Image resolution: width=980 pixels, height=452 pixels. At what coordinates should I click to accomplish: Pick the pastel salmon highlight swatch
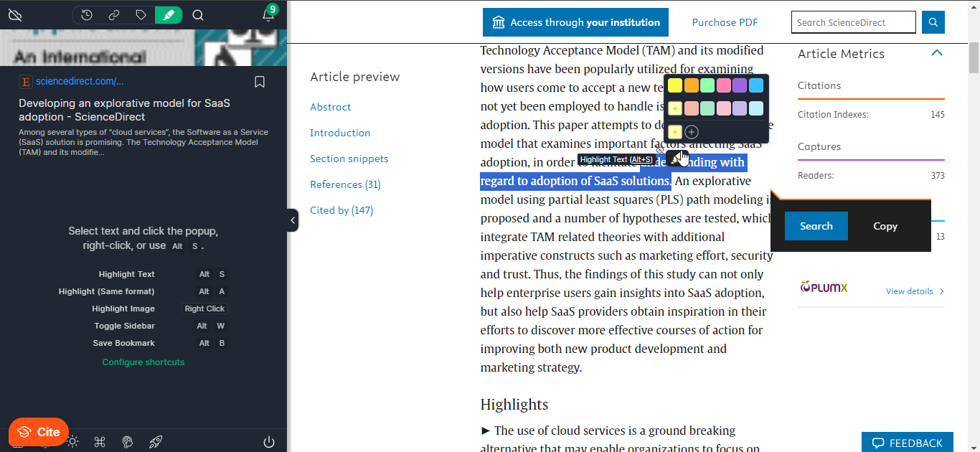coord(692,108)
